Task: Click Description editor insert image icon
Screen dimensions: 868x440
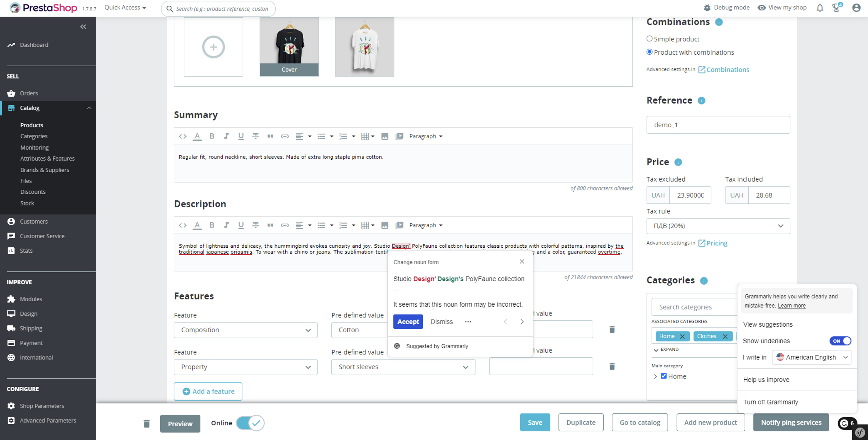Action: point(384,225)
